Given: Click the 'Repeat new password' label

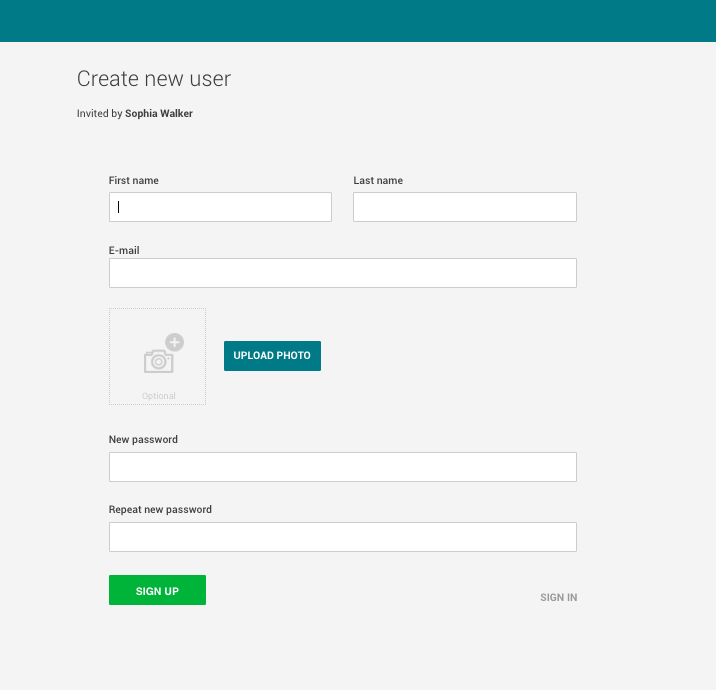Looking at the screenshot, I should coord(160,509).
